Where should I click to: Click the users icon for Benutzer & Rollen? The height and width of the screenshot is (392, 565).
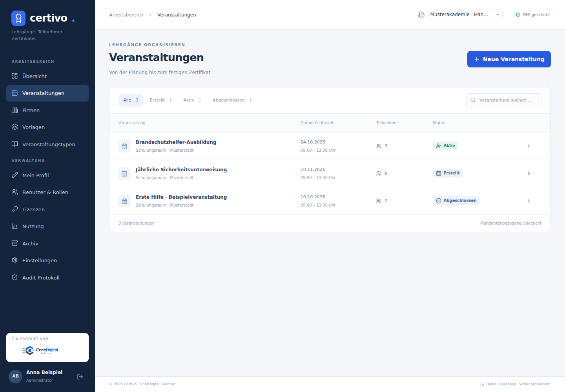point(15,192)
